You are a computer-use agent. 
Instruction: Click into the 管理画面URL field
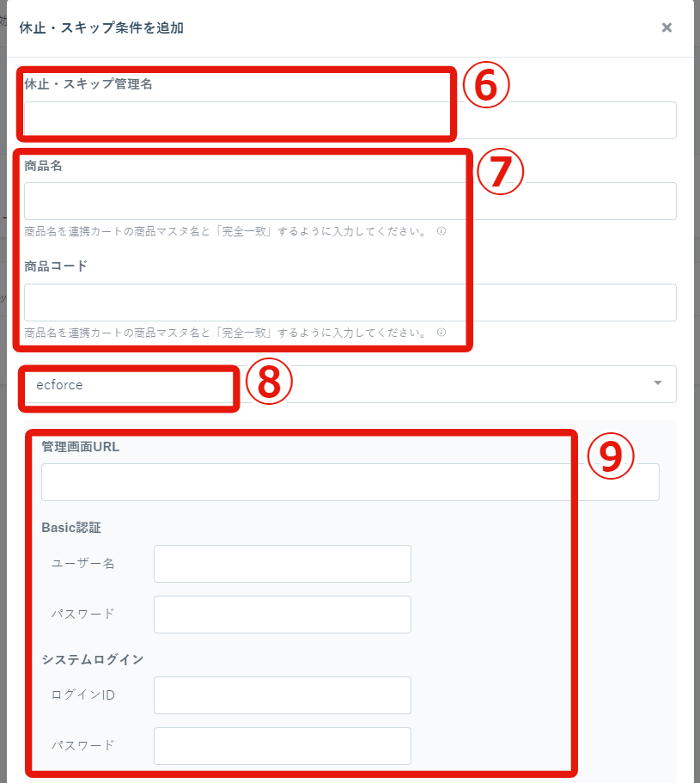[350, 482]
